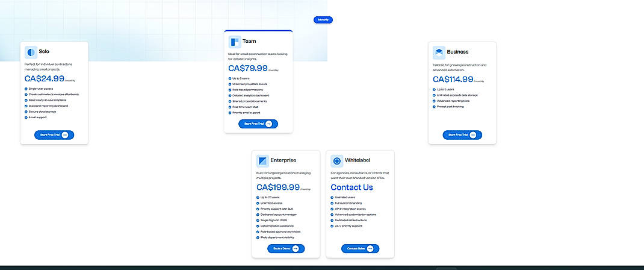
Task: Click arrow circle in Book a Demo button
Action: click(x=296, y=249)
